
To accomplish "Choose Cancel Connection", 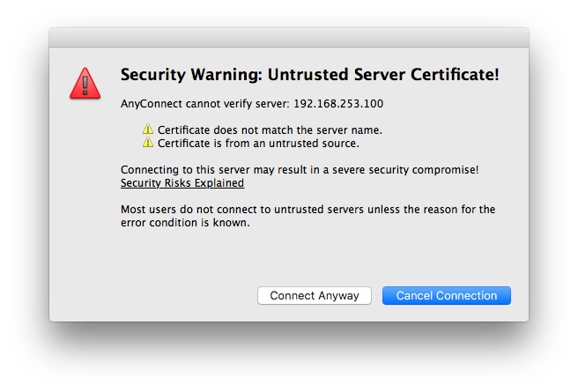I will [447, 295].
